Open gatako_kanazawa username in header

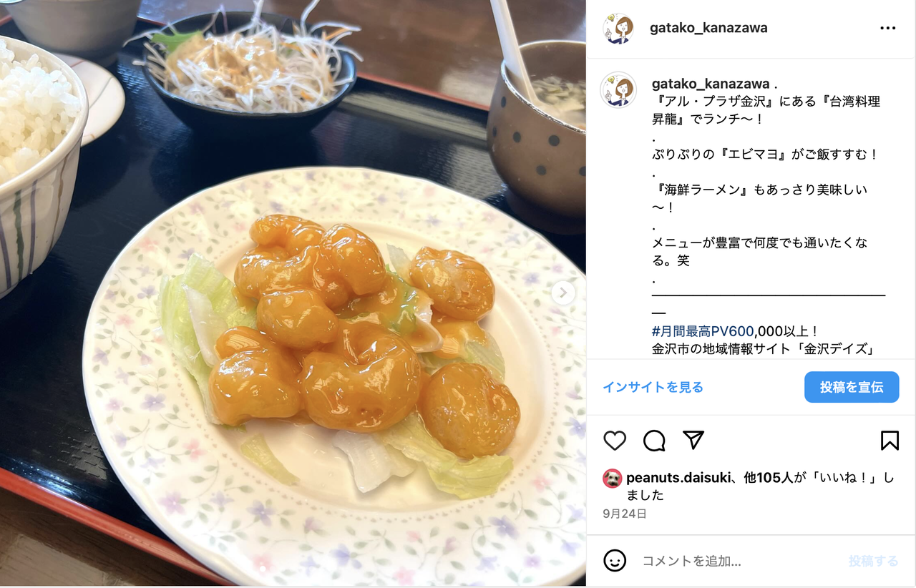click(708, 28)
